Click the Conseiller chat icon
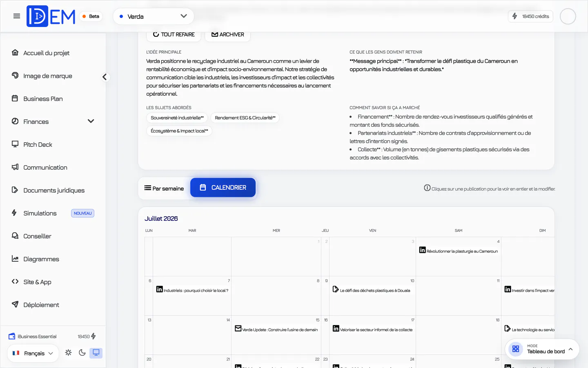 point(15,236)
